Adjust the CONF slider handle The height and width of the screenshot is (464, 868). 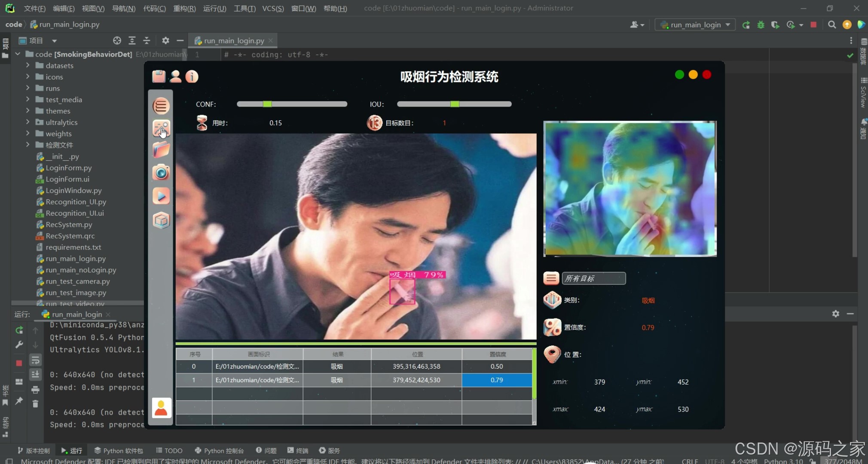(267, 104)
